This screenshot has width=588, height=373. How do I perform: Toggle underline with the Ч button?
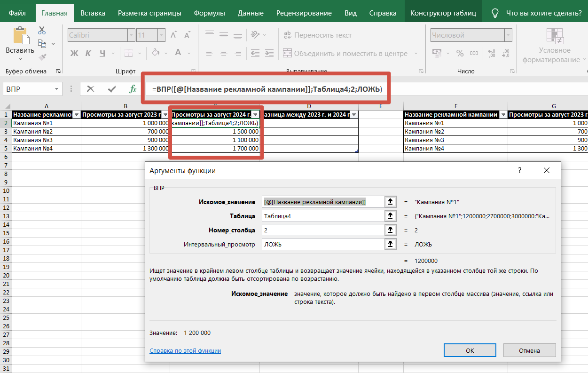(x=102, y=53)
